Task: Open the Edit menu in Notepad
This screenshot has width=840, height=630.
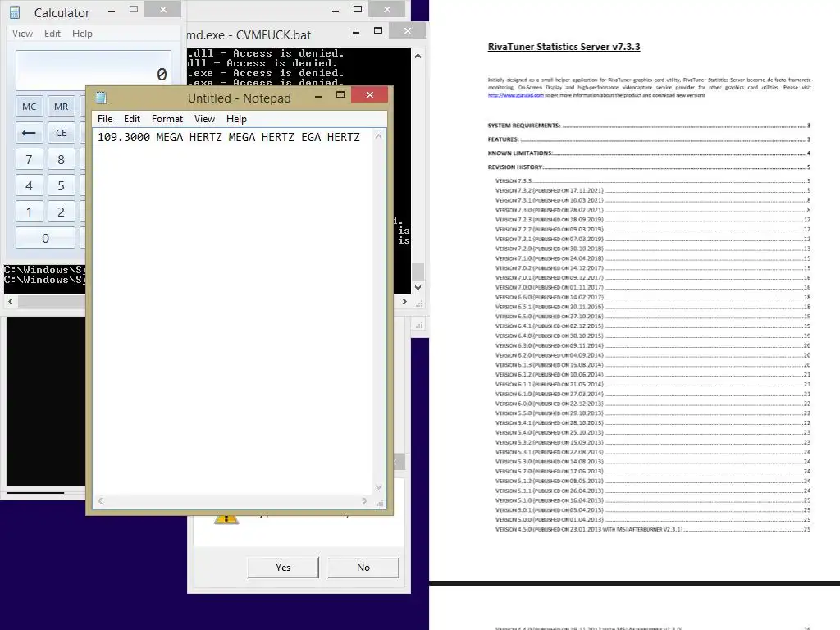Action: pos(132,119)
